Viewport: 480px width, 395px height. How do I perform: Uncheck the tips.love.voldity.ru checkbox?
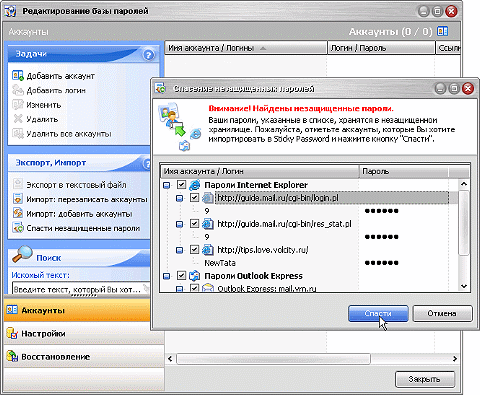click(194, 249)
